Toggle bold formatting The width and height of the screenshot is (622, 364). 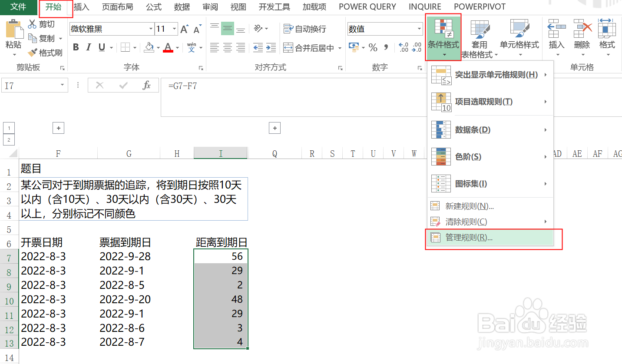click(76, 47)
